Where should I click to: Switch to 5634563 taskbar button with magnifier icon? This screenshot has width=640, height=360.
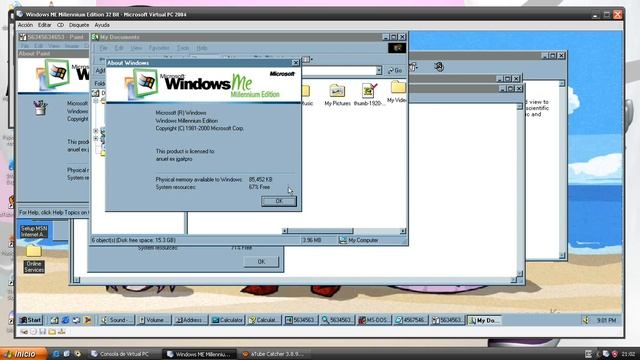337,320
